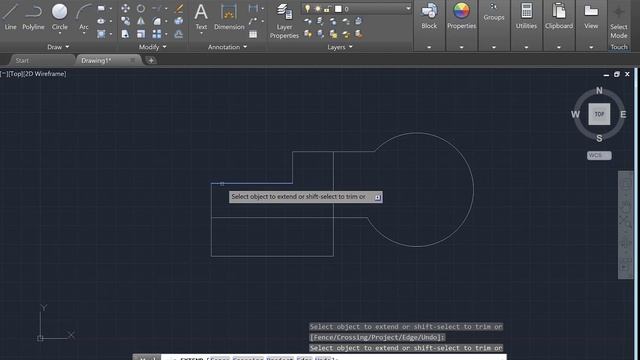The image size is (640, 360).
Task: Click the Erase tool icon
Action: click(179, 8)
